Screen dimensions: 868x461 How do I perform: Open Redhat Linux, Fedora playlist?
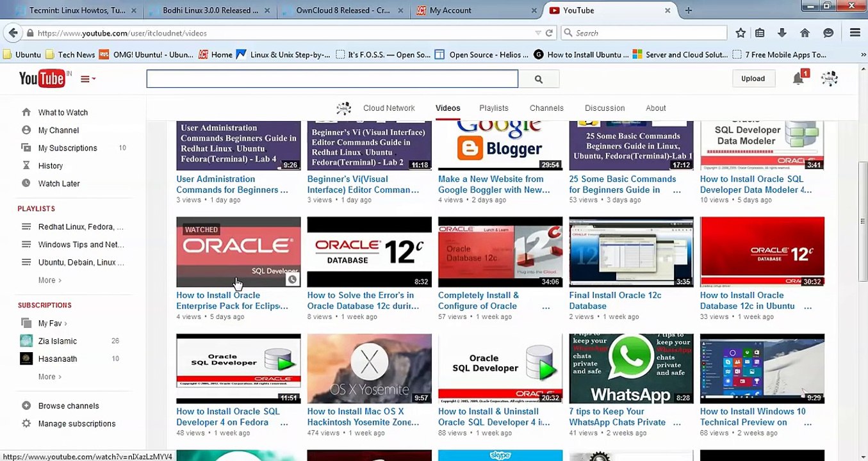point(81,227)
